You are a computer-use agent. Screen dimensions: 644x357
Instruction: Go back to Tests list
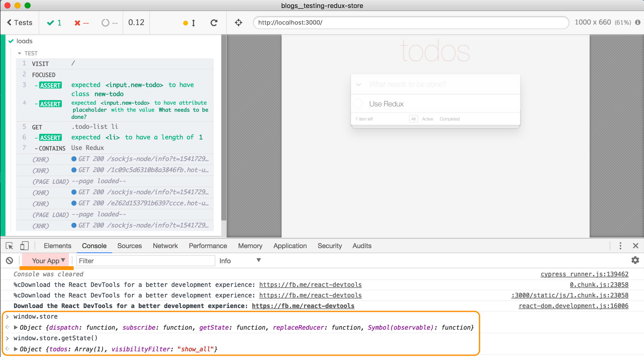coord(20,23)
